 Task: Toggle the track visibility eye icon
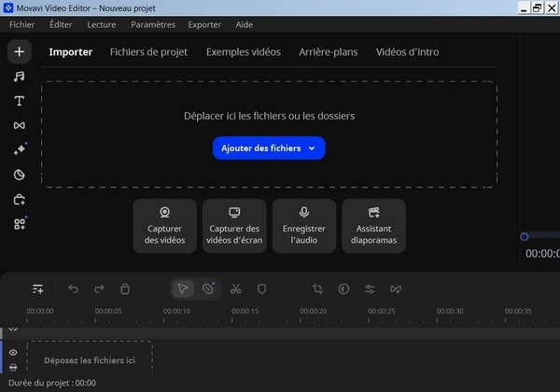pos(13,352)
